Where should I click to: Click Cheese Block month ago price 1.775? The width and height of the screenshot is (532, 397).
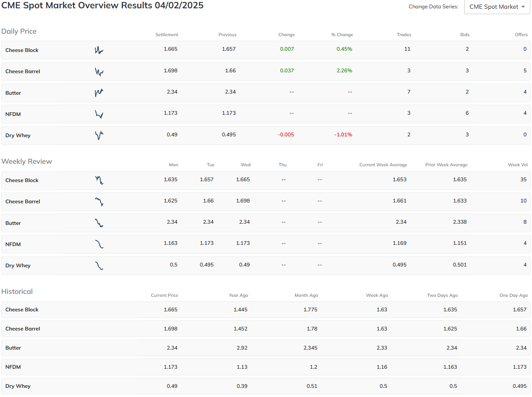(x=310, y=310)
